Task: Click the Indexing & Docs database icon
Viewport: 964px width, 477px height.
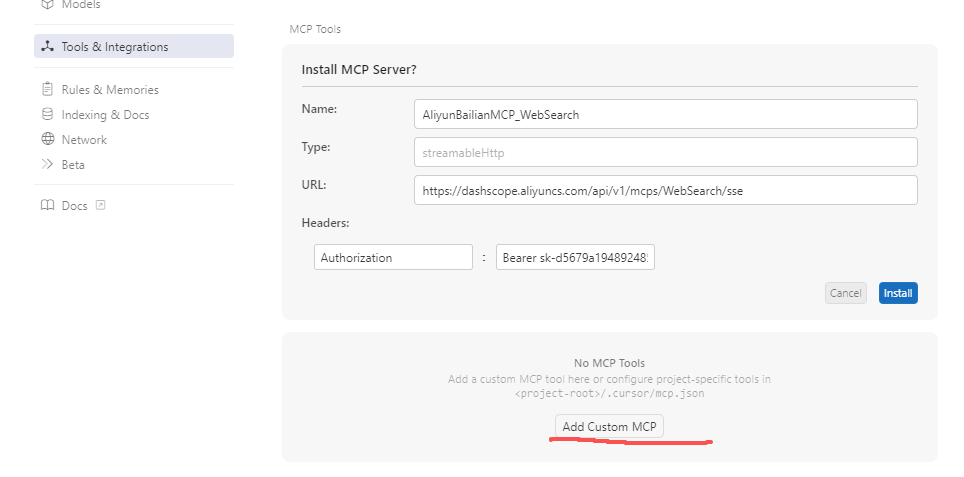Action: [47, 114]
